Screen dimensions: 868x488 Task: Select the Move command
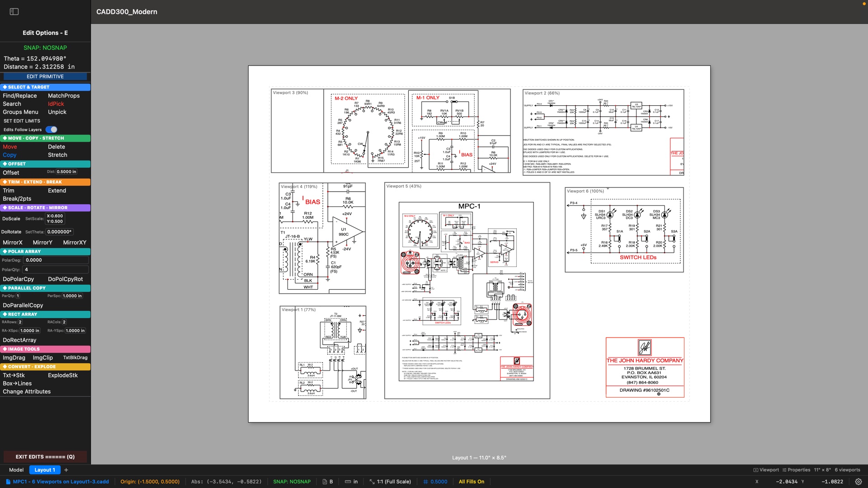10,147
